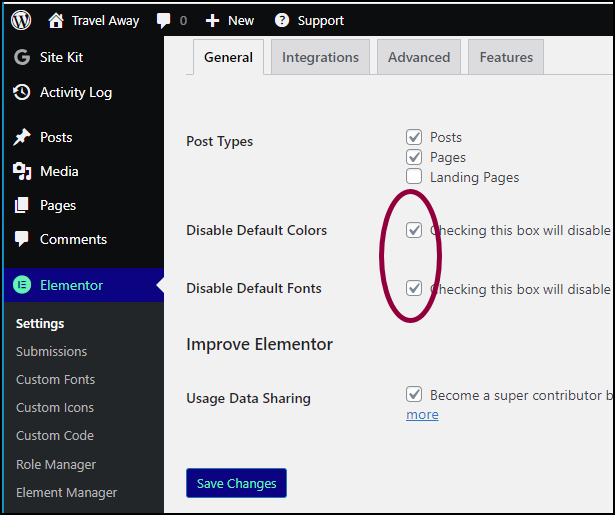
Task: Open the Travel Away home icon
Action: tap(56, 20)
